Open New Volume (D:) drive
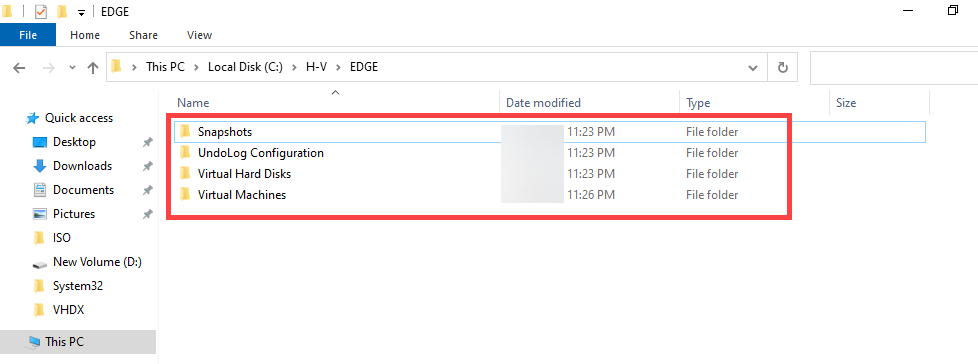Screen dimensions: 978x364 [x=97, y=262]
